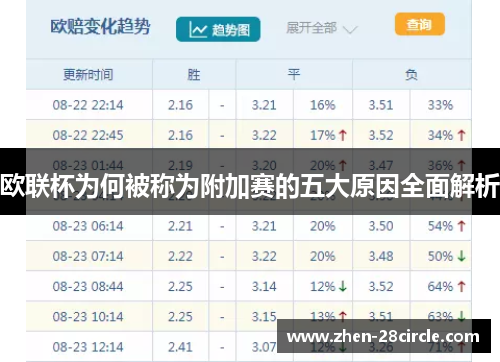
Task: Click win odds 2.21 in 08-23 06:14 row
Action: coord(180,226)
